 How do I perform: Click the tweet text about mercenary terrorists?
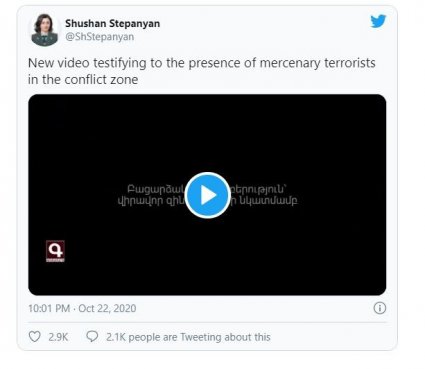[202, 71]
